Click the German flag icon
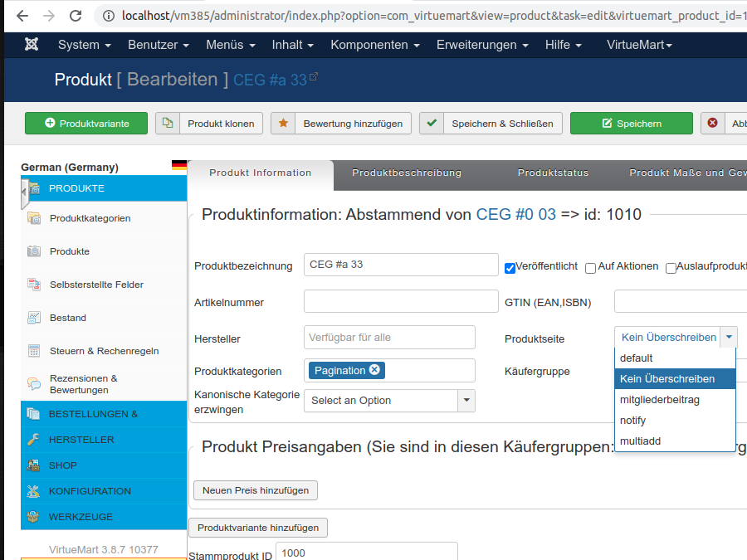 178,166
